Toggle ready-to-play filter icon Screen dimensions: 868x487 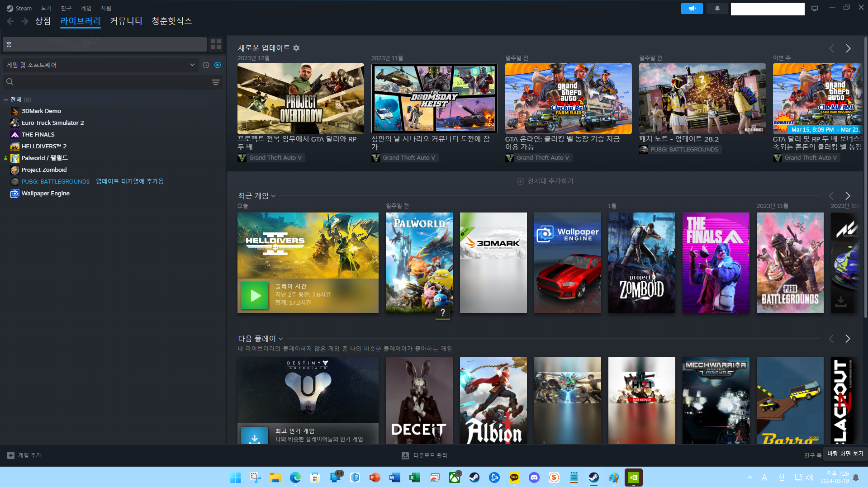point(218,65)
